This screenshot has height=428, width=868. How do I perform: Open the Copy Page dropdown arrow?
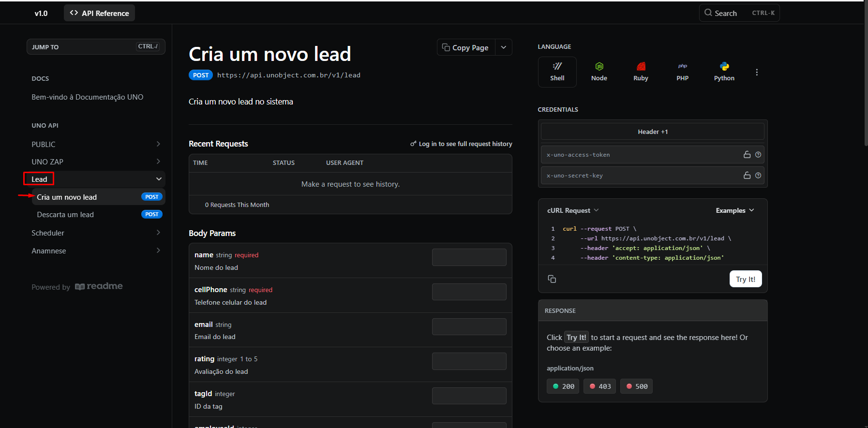504,47
